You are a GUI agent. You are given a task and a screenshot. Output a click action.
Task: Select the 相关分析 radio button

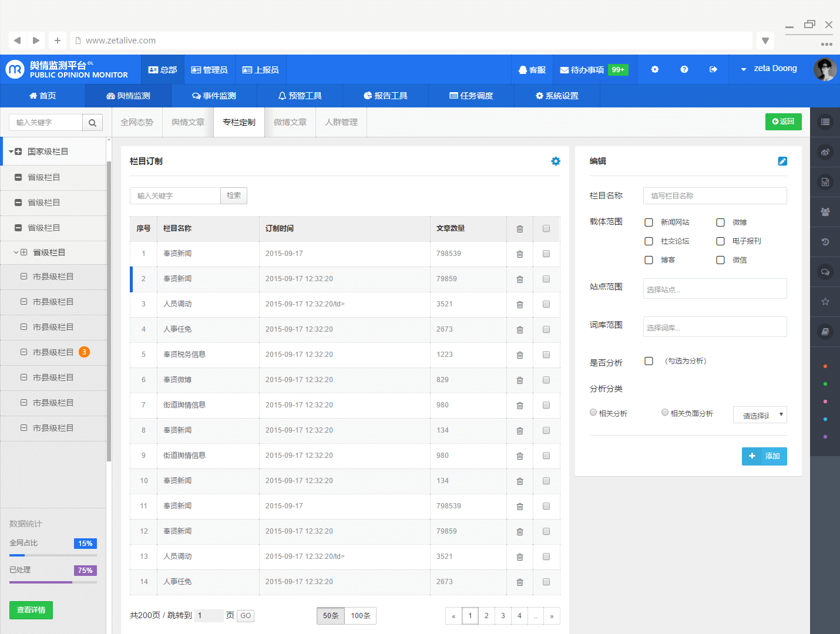[x=593, y=412]
